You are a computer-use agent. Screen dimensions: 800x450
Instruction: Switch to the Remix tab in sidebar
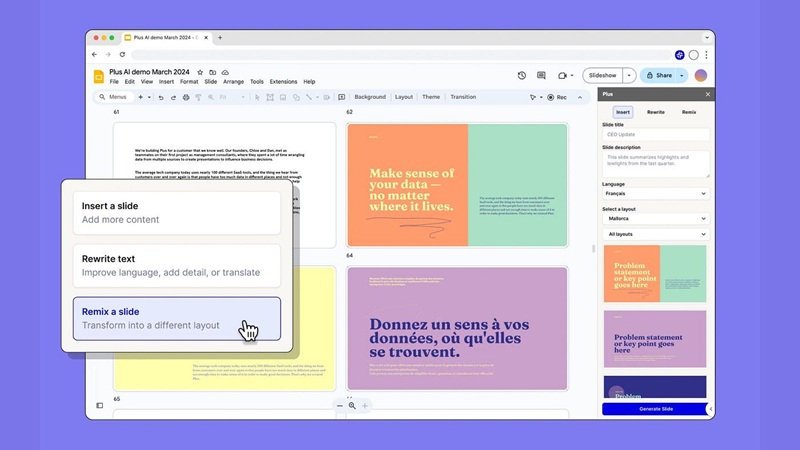pos(689,112)
